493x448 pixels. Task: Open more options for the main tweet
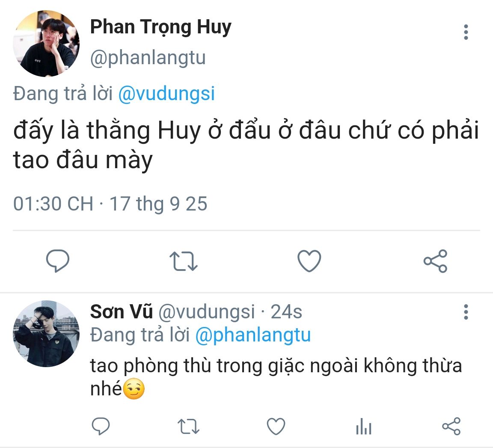[466, 32]
